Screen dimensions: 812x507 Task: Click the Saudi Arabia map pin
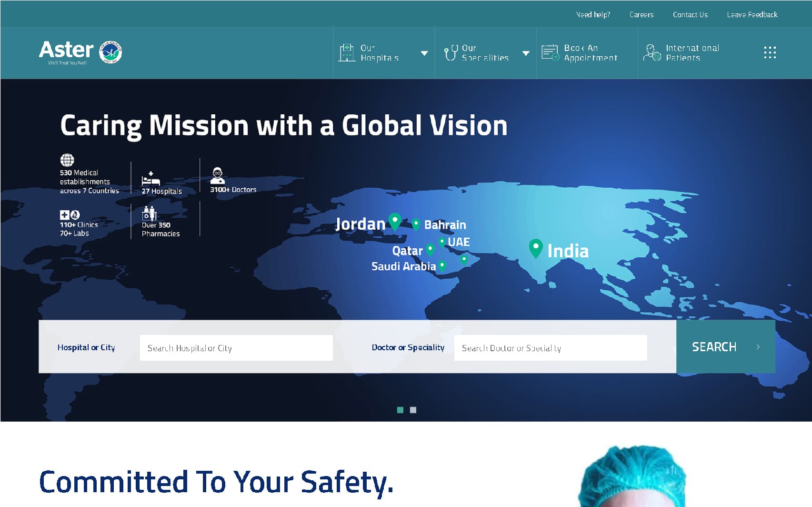tap(442, 266)
